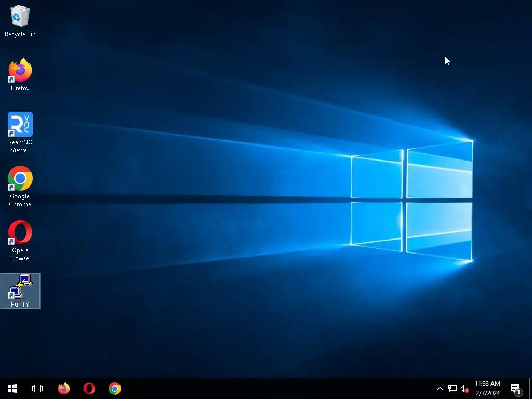The height and width of the screenshot is (399, 532).
Task: Open Task View from the taskbar
Action: point(37,389)
